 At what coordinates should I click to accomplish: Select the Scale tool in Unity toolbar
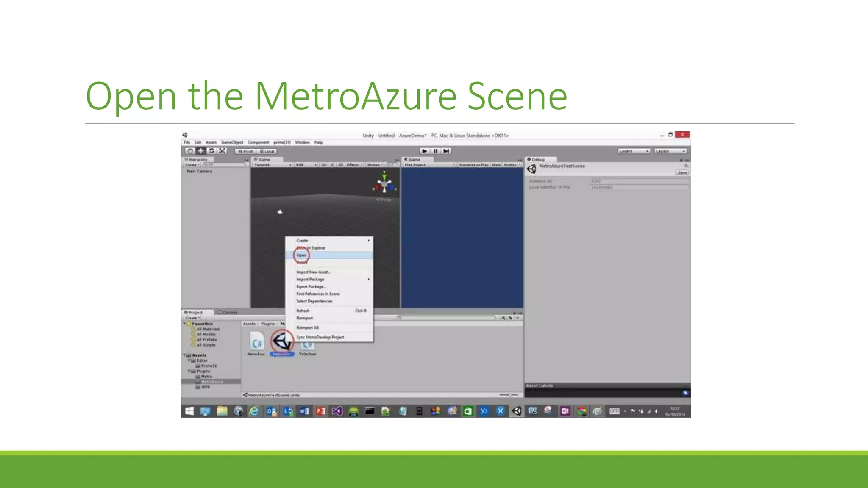(222, 151)
